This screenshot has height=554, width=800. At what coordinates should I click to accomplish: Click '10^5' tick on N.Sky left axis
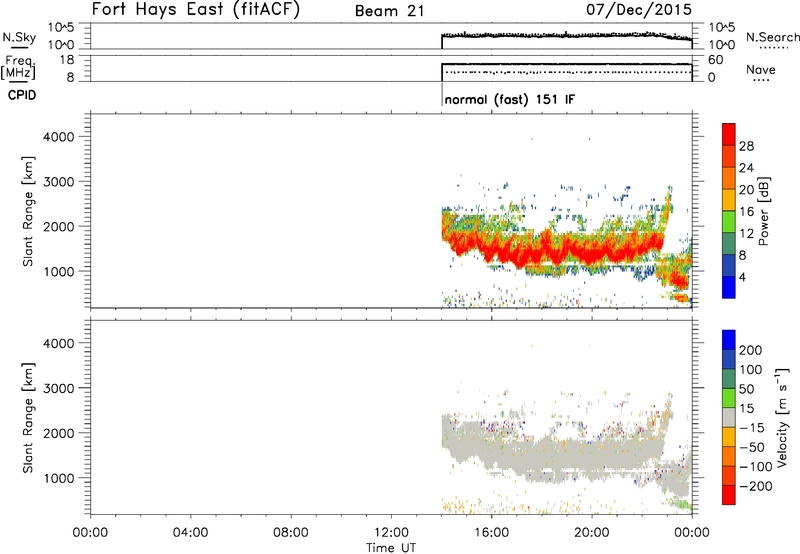tap(61, 28)
